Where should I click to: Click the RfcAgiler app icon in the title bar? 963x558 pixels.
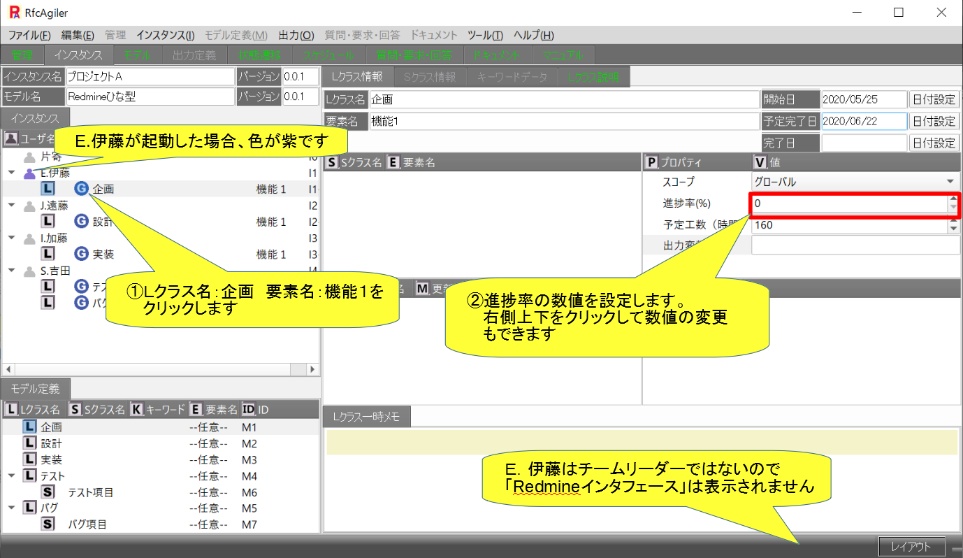pos(14,12)
